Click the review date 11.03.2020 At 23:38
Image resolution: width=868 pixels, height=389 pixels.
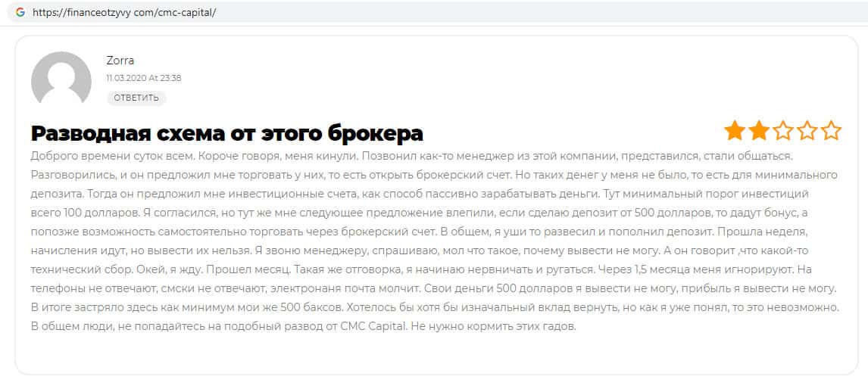coord(144,78)
